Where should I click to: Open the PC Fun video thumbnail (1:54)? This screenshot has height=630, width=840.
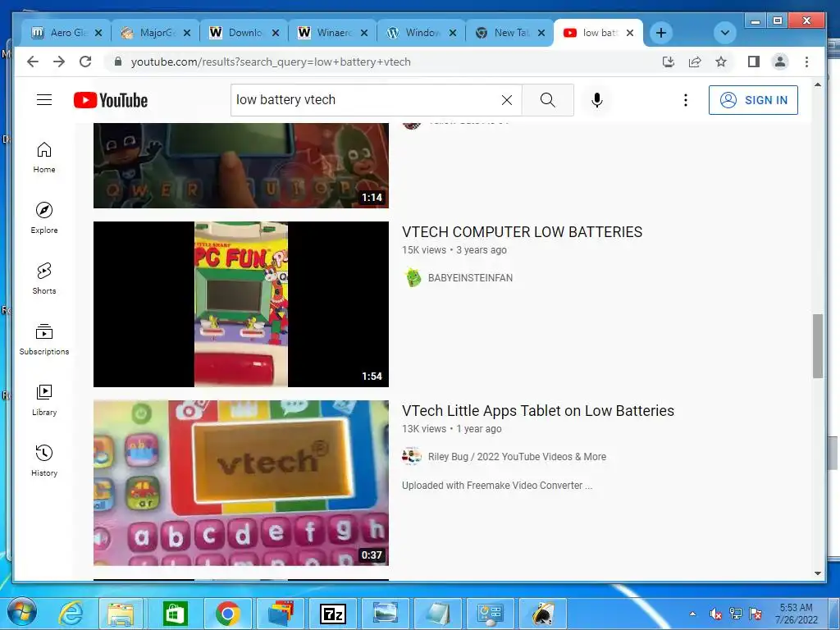241,304
